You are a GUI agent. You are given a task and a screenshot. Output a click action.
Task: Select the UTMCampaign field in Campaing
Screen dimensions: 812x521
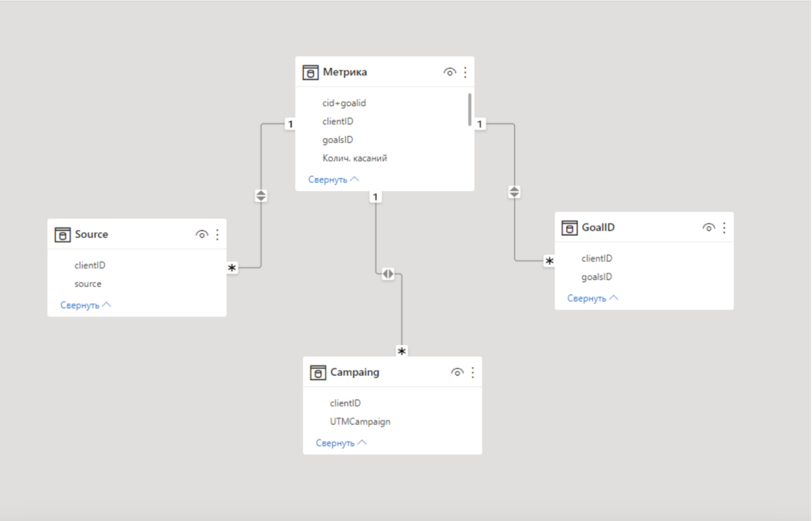[x=360, y=422]
